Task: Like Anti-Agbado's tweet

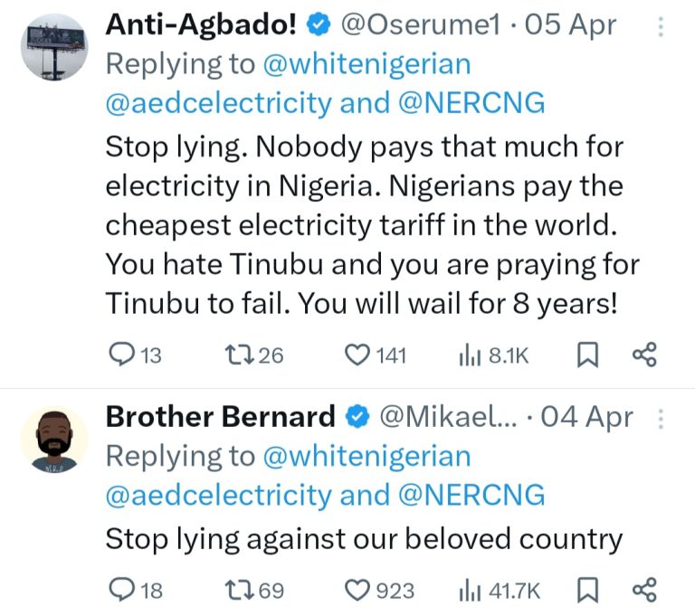Action: tap(358, 355)
